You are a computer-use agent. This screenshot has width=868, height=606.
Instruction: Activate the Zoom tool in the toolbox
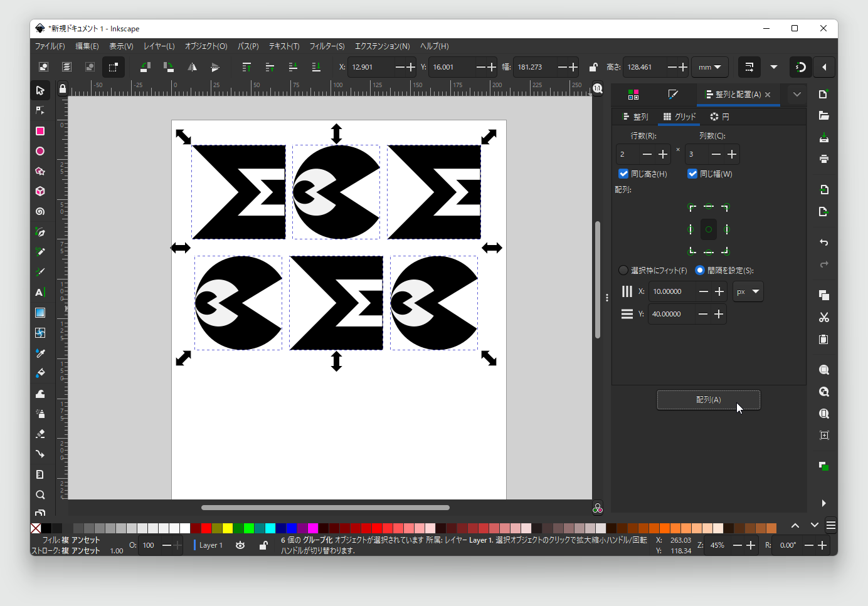tap(40, 494)
